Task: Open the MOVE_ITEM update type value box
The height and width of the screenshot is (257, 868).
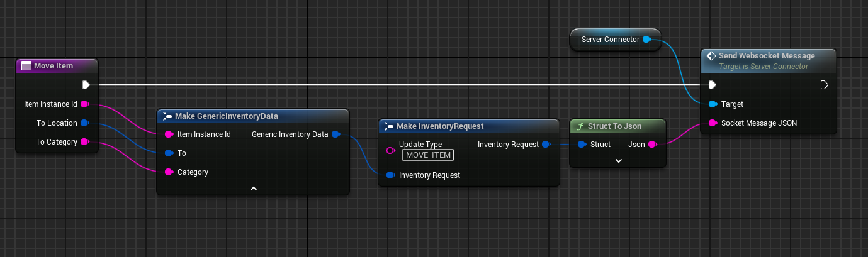Action: (x=428, y=155)
